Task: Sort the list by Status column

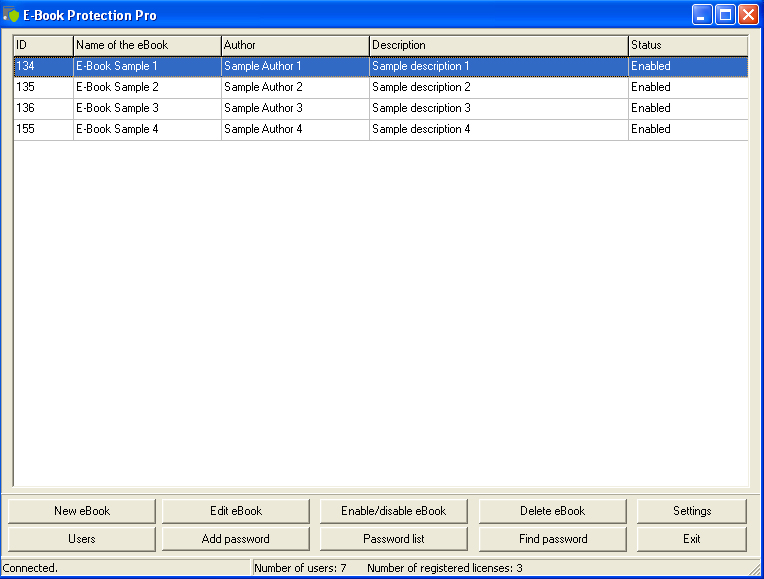Action: 687,45
